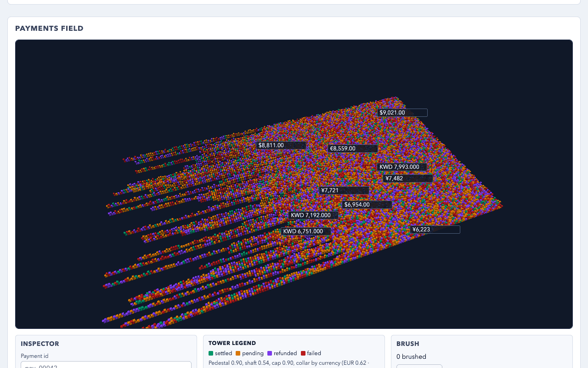
Task: Select the $8,811.00 tower label
Action: tap(281, 145)
